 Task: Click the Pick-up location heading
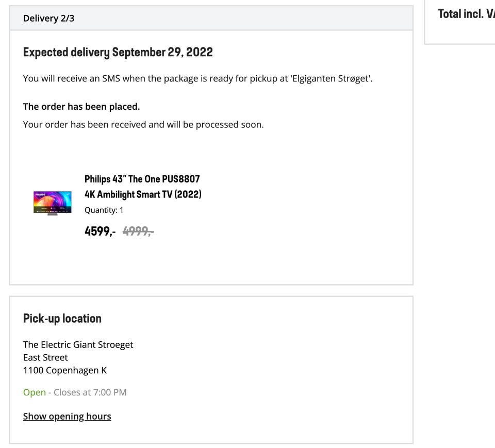pyautogui.click(x=62, y=319)
